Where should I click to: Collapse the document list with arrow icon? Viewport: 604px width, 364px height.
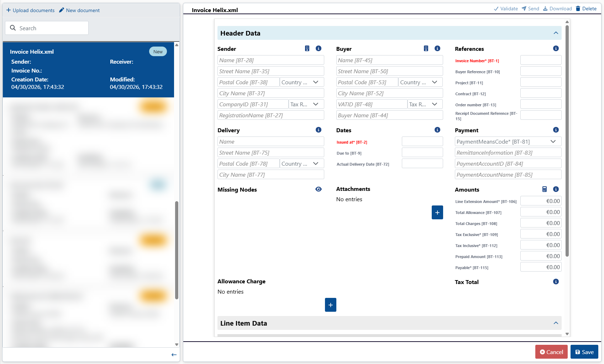pyautogui.click(x=174, y=355)
